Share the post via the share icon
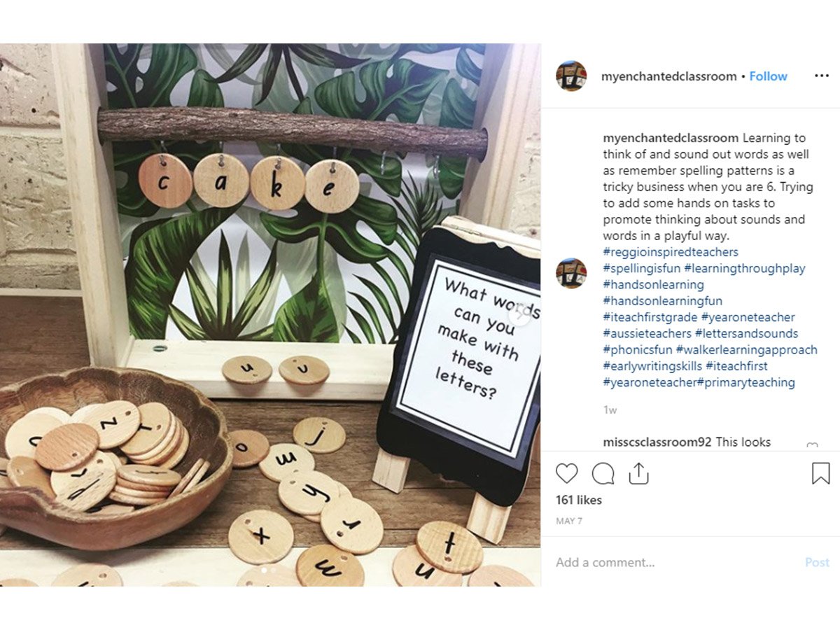Image resolution: width=840 pixels, height=630 pixels. tap(638, 474)
